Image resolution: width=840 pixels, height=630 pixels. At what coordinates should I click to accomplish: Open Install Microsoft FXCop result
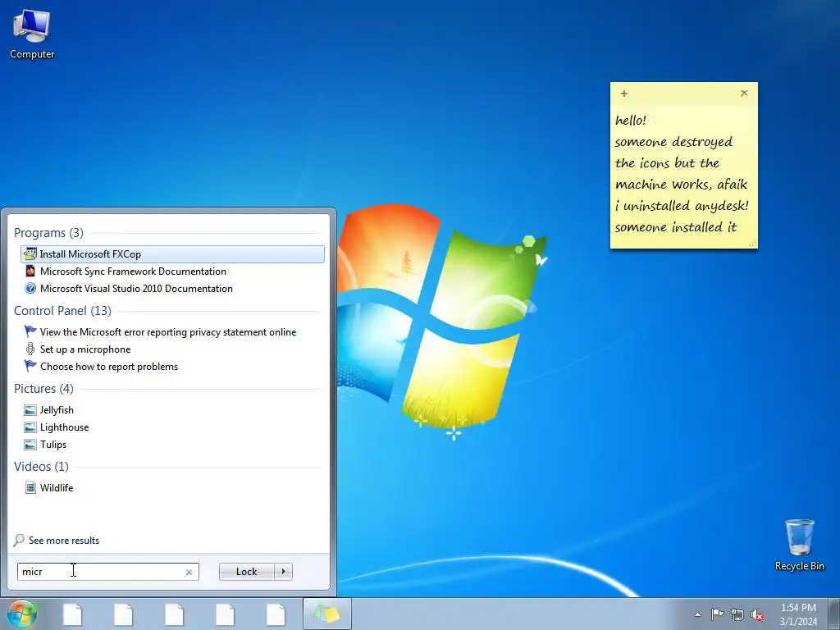pyautogui.click(x=172, y=254)
